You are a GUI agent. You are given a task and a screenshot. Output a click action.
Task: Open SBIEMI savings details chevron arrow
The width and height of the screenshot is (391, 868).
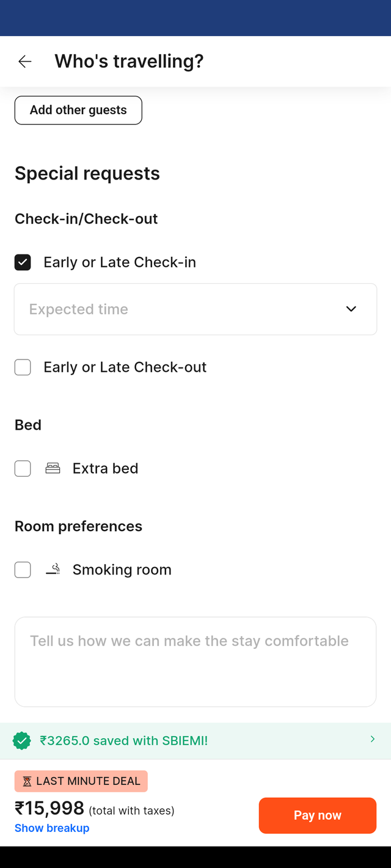373,739
